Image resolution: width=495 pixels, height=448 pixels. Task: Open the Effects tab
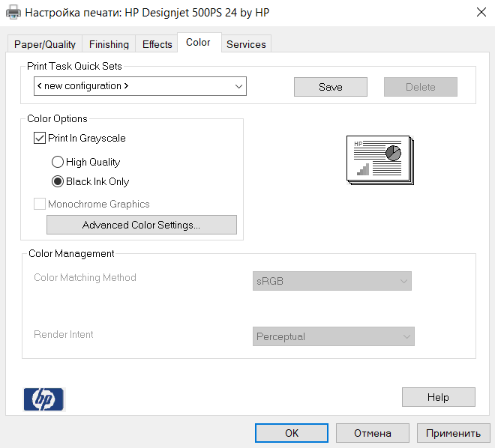pos(157,44)
